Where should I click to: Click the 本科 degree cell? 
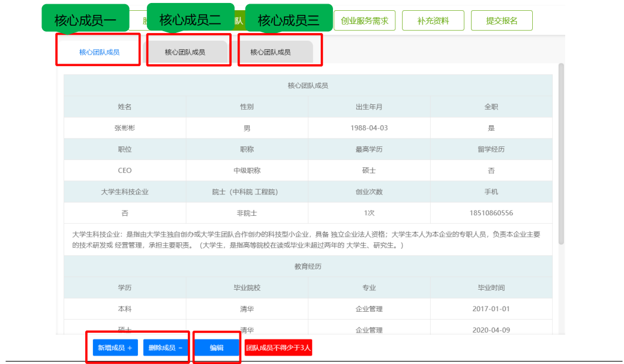coord(125,309)
